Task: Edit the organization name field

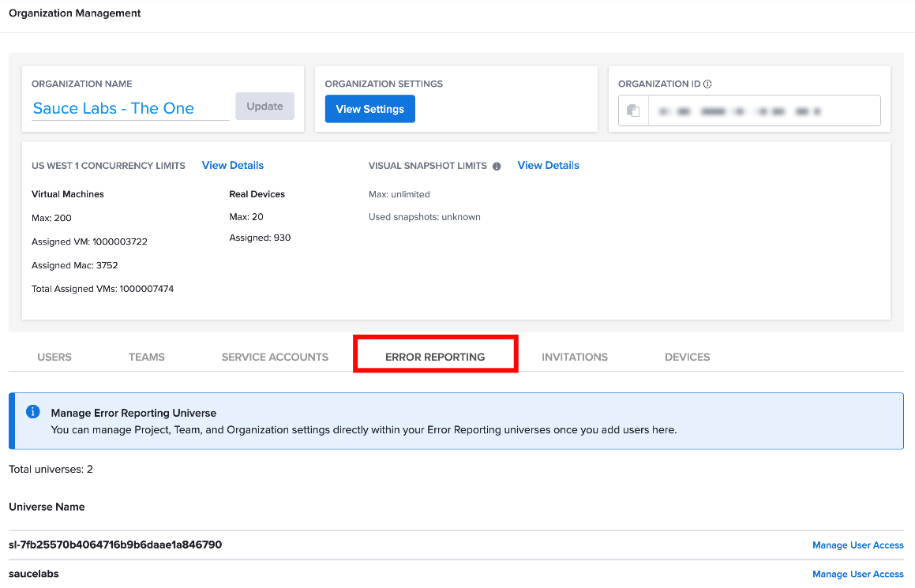Action: pyautogui.click(x=130, y=108)
